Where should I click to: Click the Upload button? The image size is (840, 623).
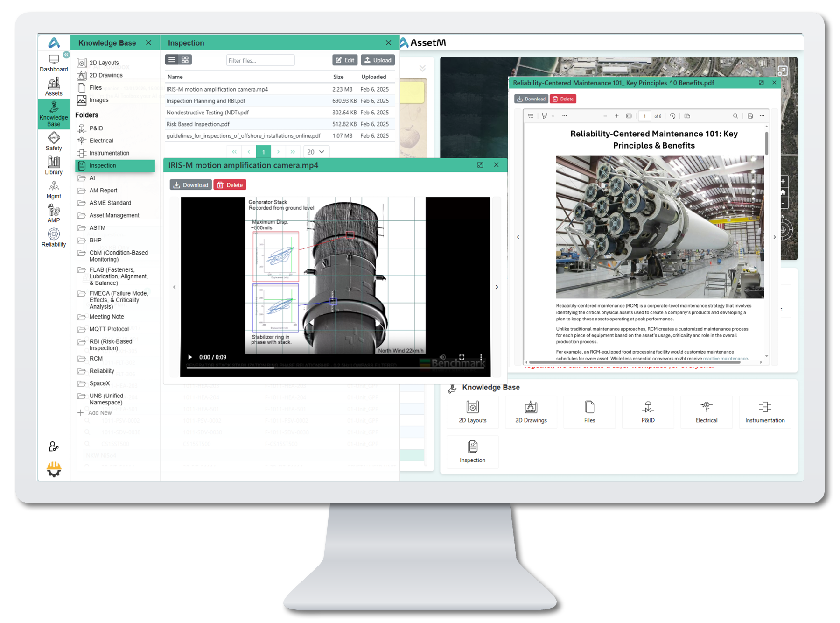point(378,60)
